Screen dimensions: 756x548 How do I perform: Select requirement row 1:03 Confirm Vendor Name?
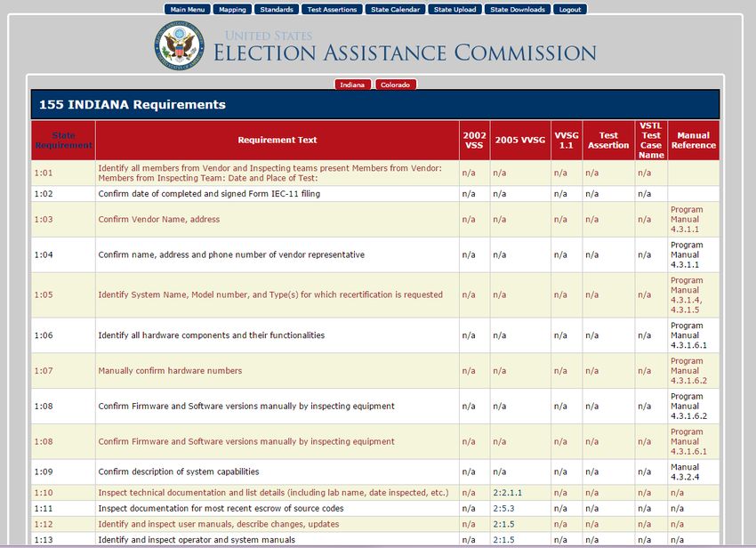tap(375, 220)
